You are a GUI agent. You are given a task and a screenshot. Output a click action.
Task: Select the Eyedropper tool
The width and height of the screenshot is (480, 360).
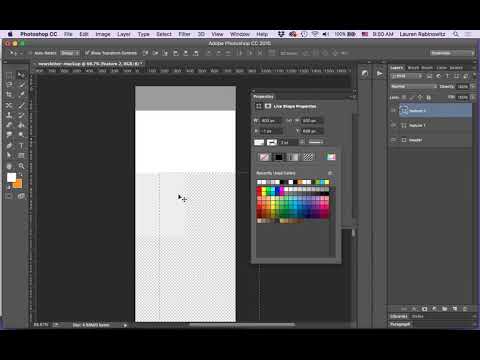coord(21,95)
